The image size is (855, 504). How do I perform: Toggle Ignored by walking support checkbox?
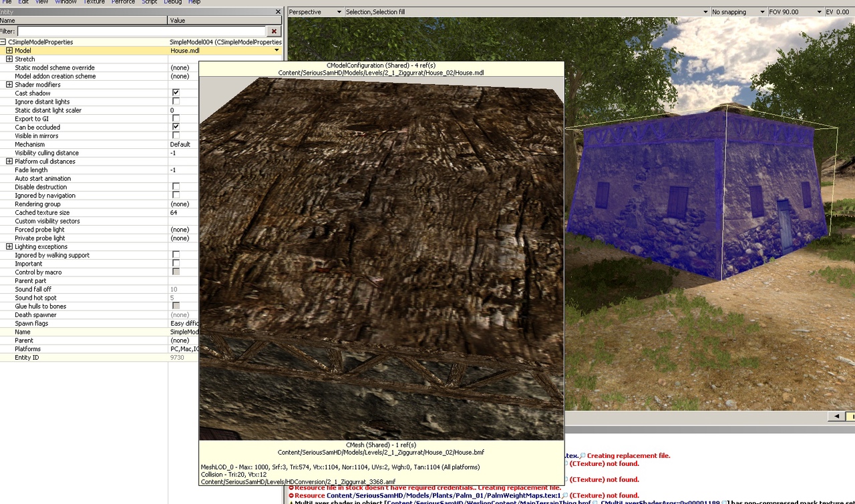[x=176, y=255]
